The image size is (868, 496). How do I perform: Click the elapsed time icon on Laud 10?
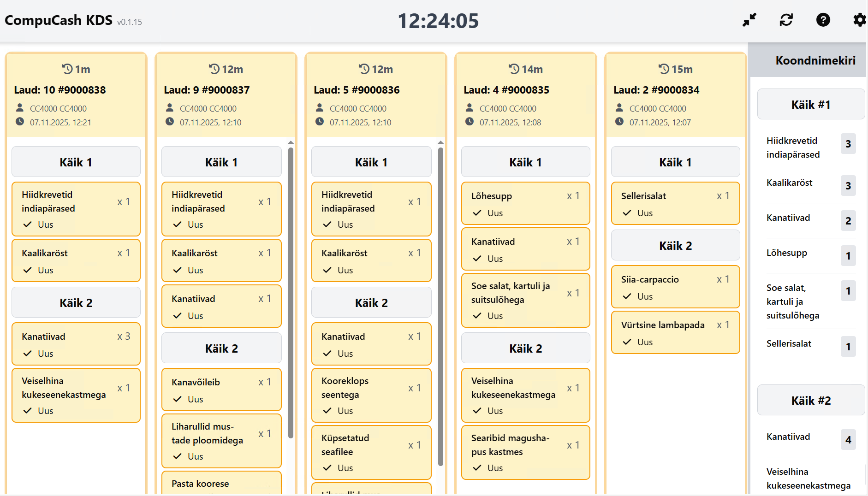[x=67, y=69]
